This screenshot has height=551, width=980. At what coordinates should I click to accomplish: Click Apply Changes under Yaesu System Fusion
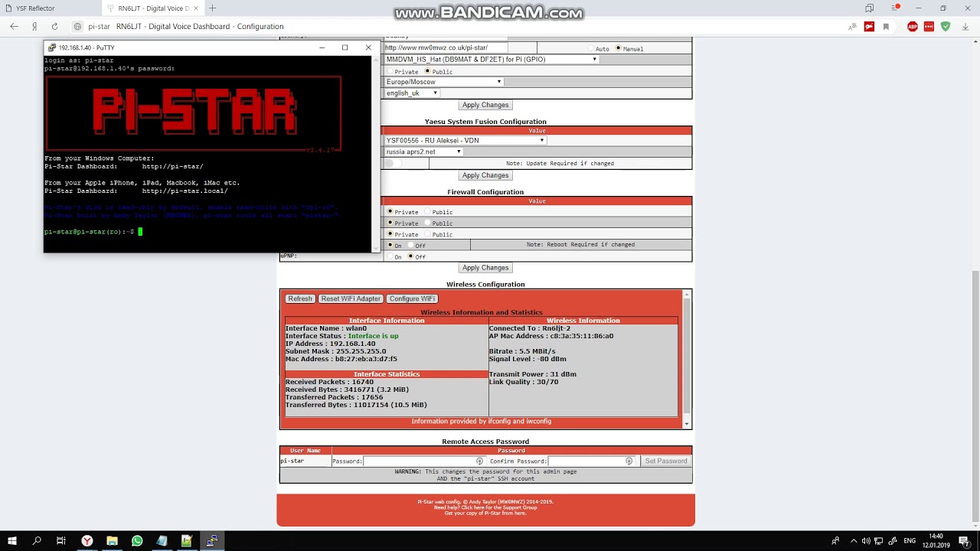click(x=485, y=175)
